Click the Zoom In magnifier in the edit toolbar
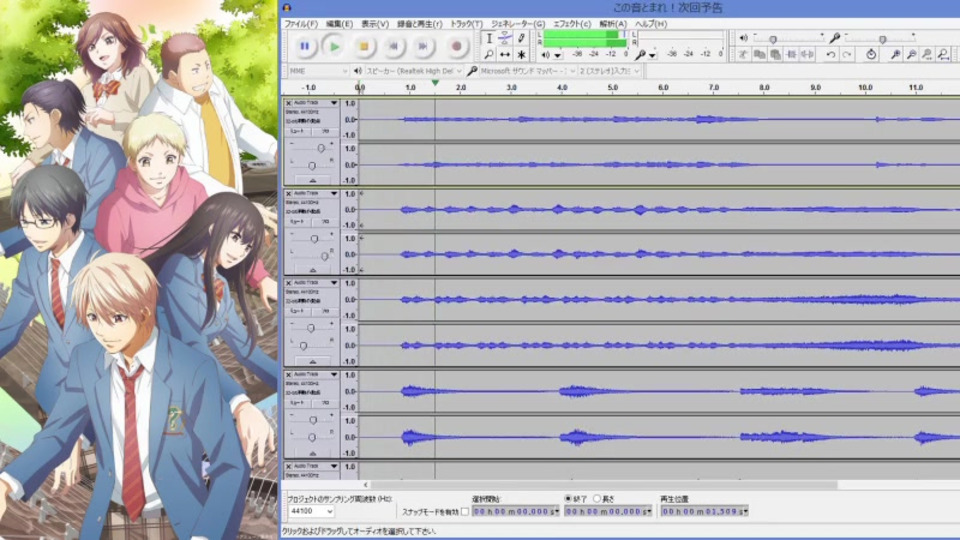This screenshot has width=960, height=540. pos(895,54)
